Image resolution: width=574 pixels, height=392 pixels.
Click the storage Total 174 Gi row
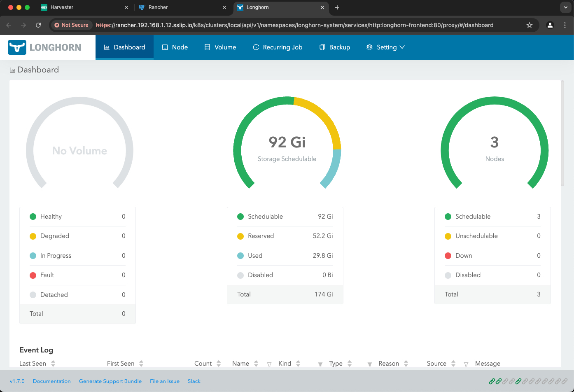[285, 294]
